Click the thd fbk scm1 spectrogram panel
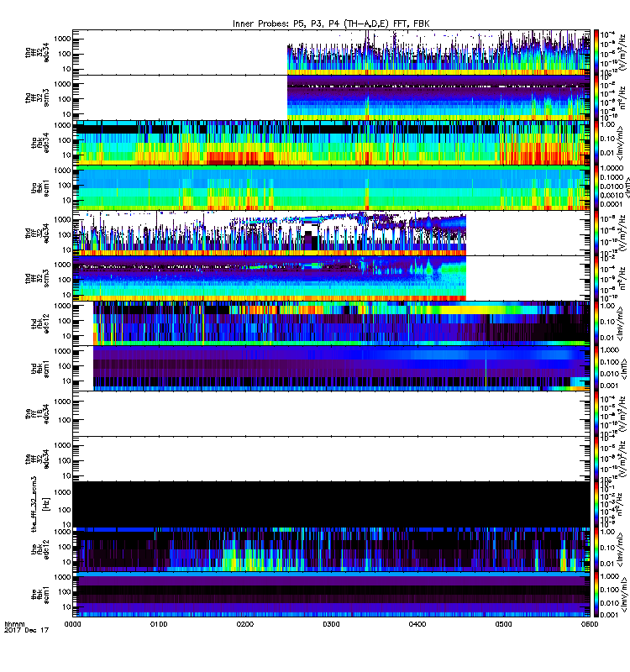 [331, 369]
